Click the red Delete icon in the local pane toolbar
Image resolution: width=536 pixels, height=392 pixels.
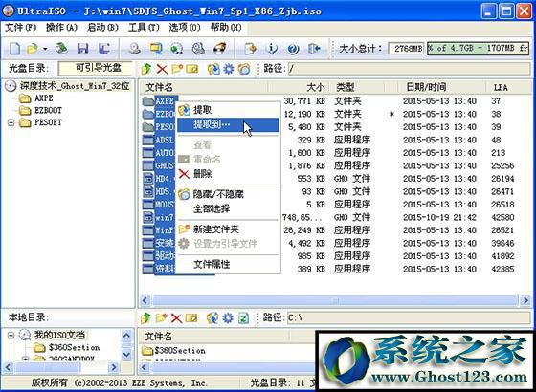[176, 318]
